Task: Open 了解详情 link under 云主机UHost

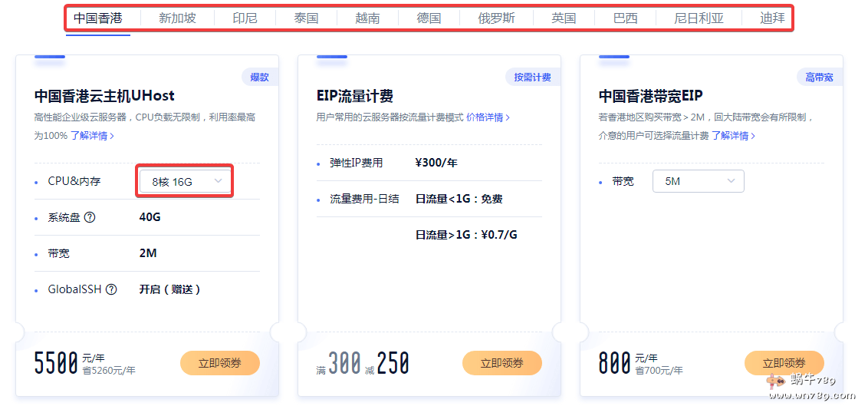Action: [92, 136]
